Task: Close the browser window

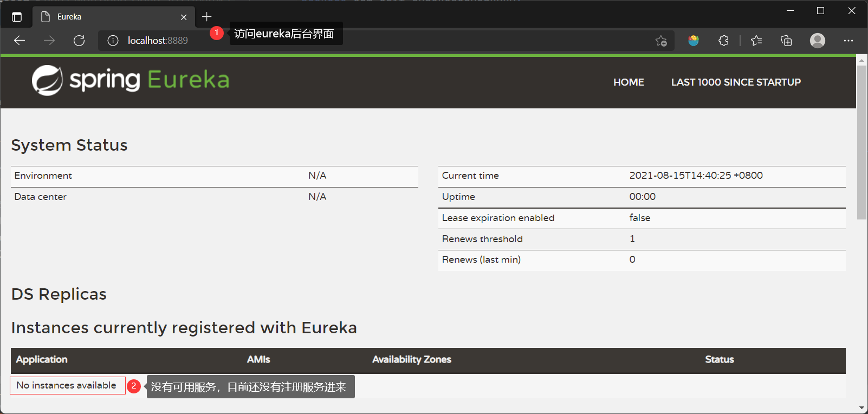Action: click(x=852, y=11)
